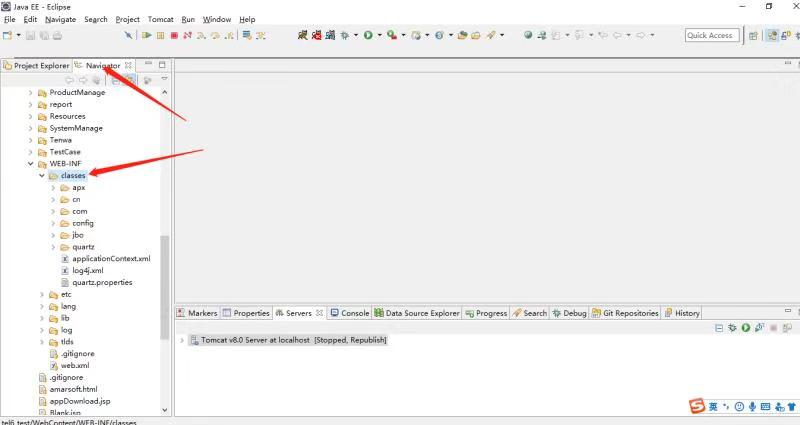This screenshot has width=800, height=425.
Task: Click the input method microphone icon
Action: [x=752, y=407]
